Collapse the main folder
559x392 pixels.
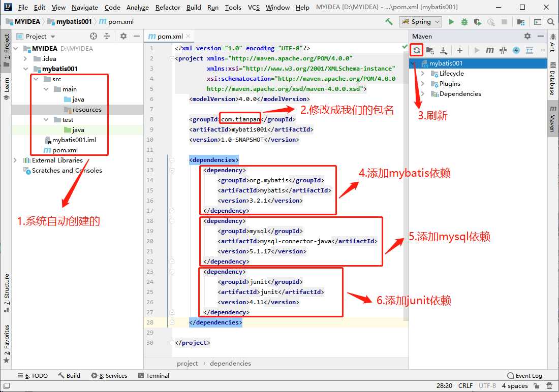(x=46, y=89)
